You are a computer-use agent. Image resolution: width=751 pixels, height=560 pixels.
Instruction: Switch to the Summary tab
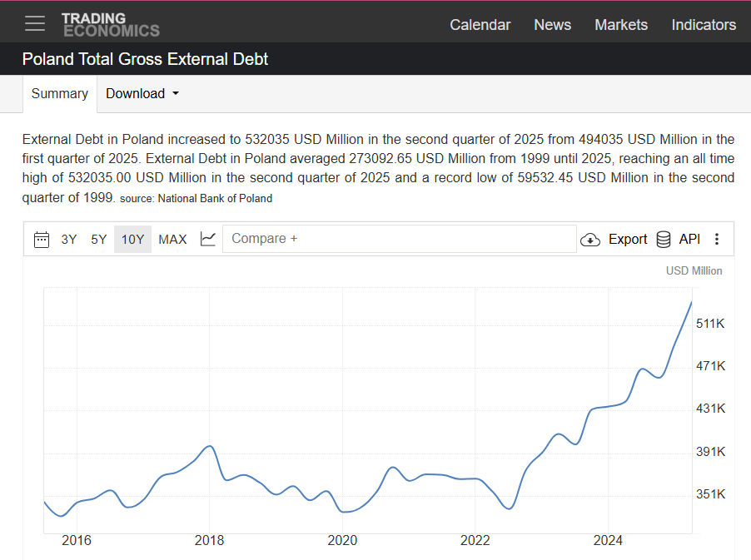59,94
